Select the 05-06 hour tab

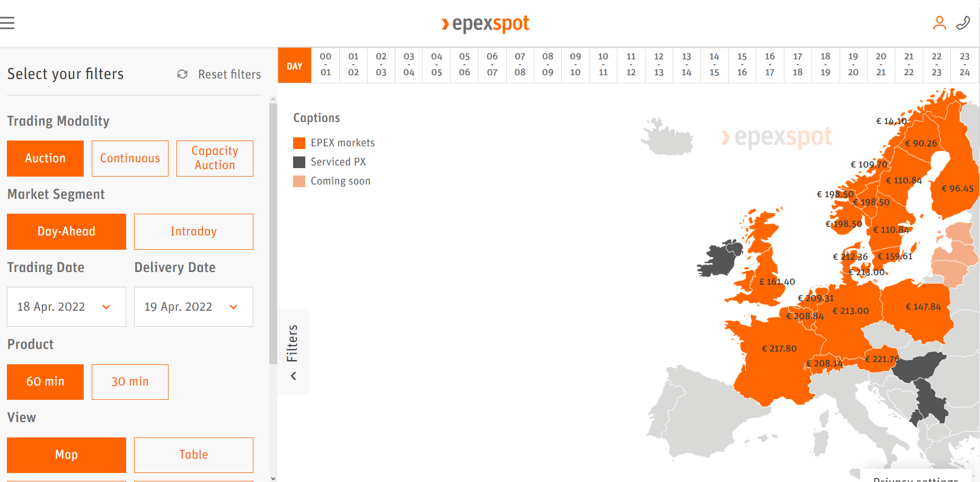[464, 65]
